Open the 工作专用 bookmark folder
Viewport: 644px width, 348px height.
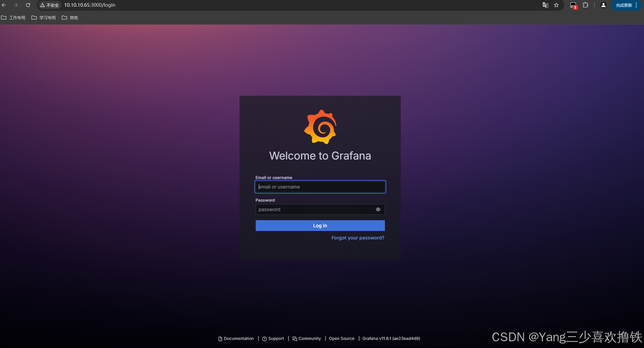[x=13, y=18]
